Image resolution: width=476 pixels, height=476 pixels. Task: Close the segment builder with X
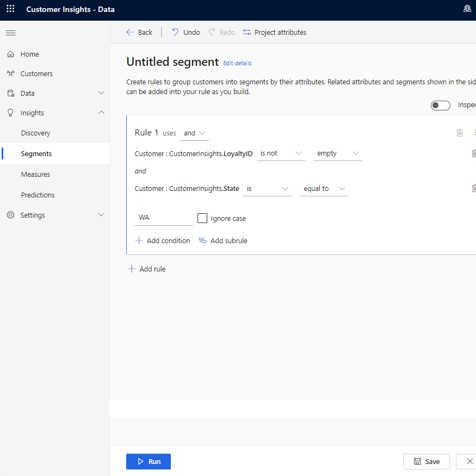tap(469, 461)
